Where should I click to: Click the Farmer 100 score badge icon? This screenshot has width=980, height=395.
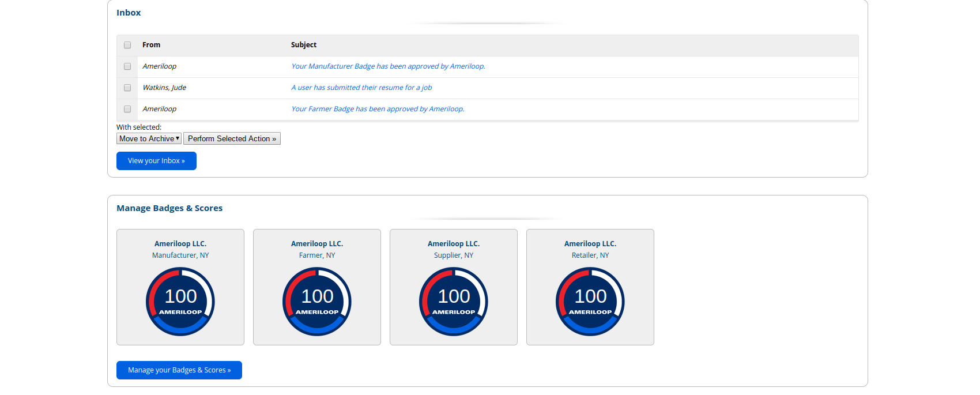[317, 302]
